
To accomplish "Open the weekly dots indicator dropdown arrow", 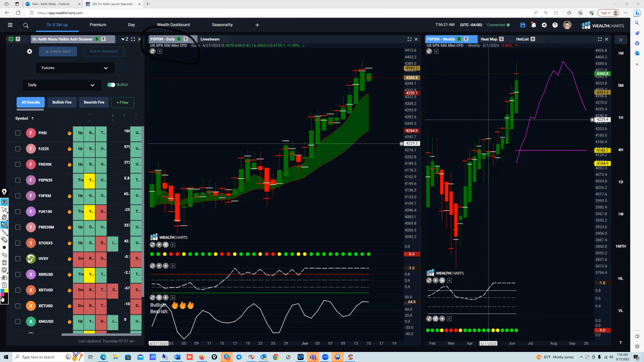I will [x=435, y=319].
